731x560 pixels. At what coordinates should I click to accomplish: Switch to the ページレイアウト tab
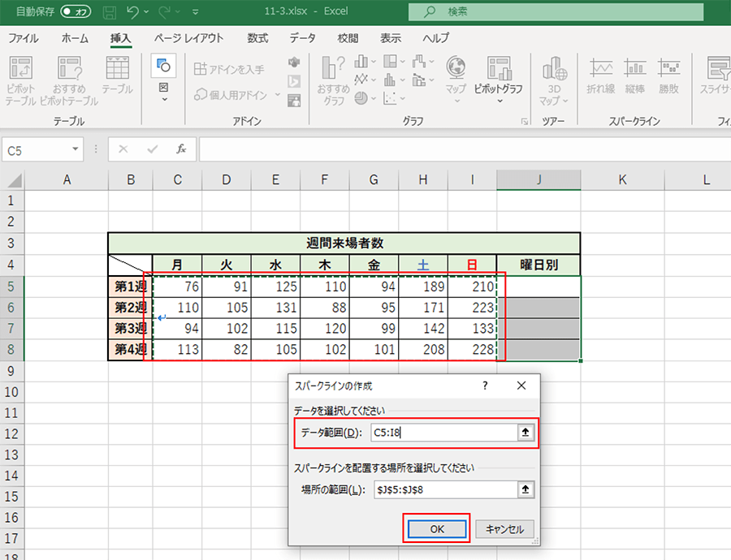click(188, 38)
